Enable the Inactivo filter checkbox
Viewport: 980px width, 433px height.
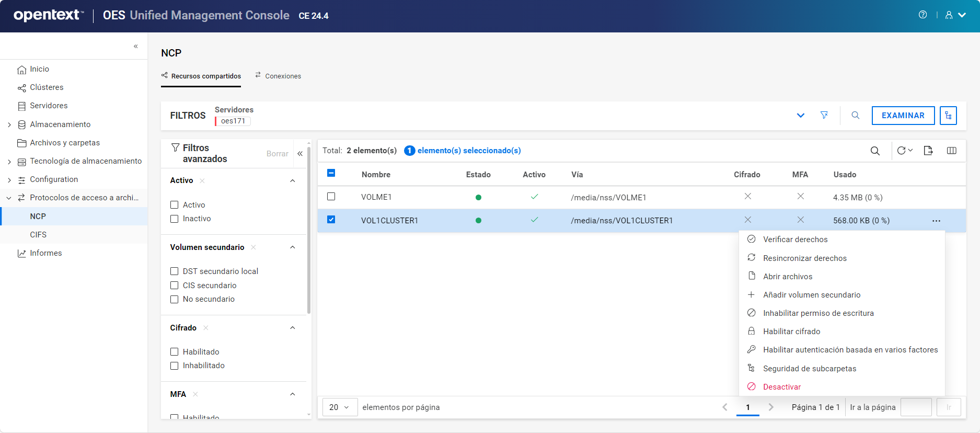click(x=175, y=219)
